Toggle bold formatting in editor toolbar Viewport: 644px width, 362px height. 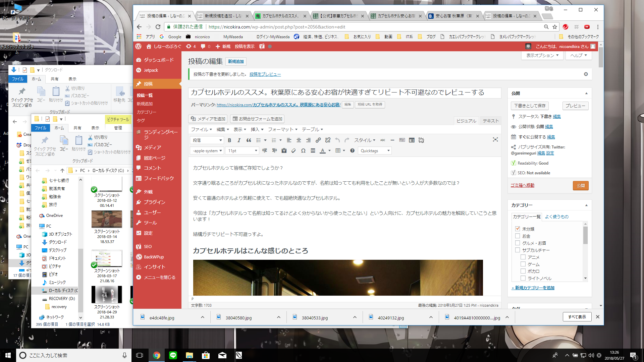point(229,140)
